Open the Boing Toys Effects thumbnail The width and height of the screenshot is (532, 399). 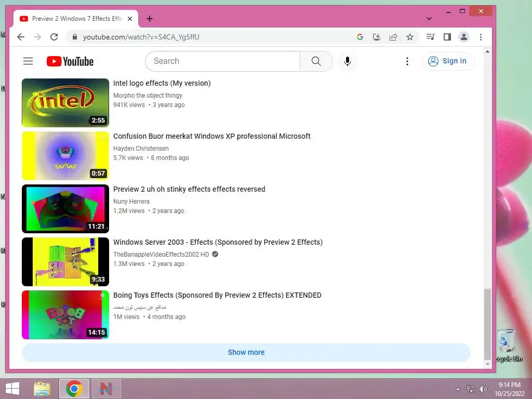click(65, 314)
